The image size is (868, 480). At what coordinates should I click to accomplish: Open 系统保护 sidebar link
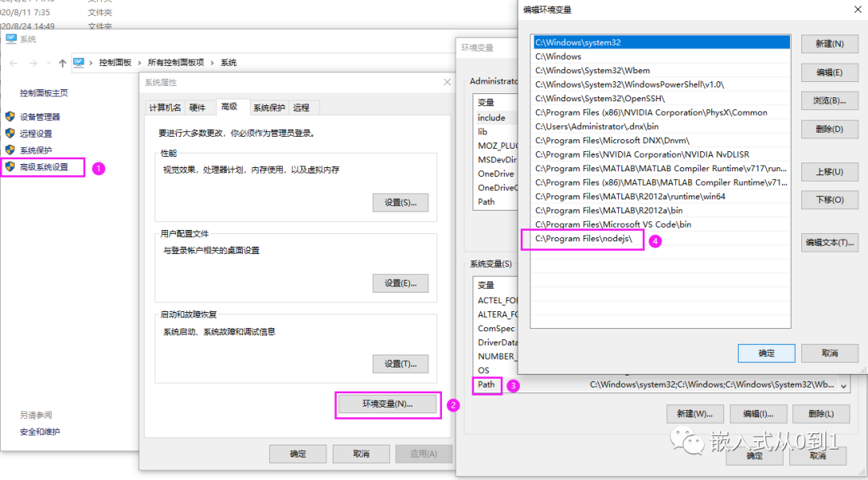point(35,150)
